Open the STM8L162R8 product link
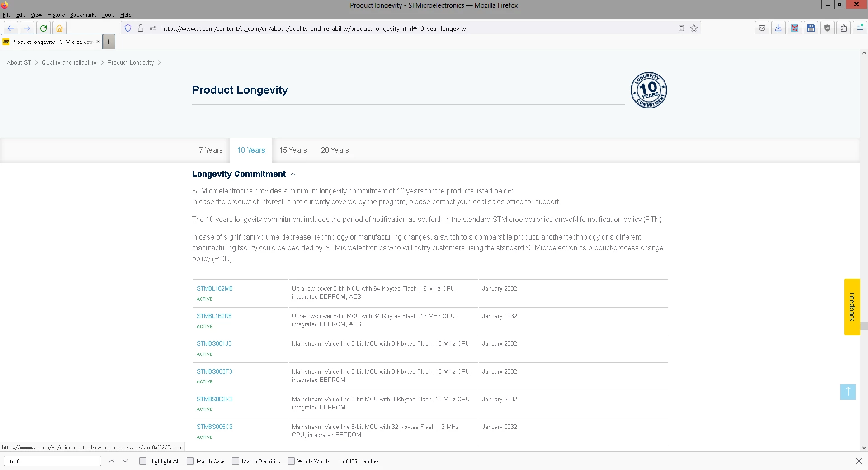 tap(214, 316)
